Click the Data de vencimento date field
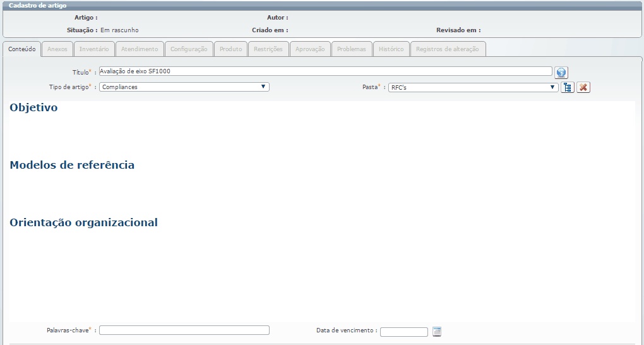The image size is (644, 345). [403, 332]
